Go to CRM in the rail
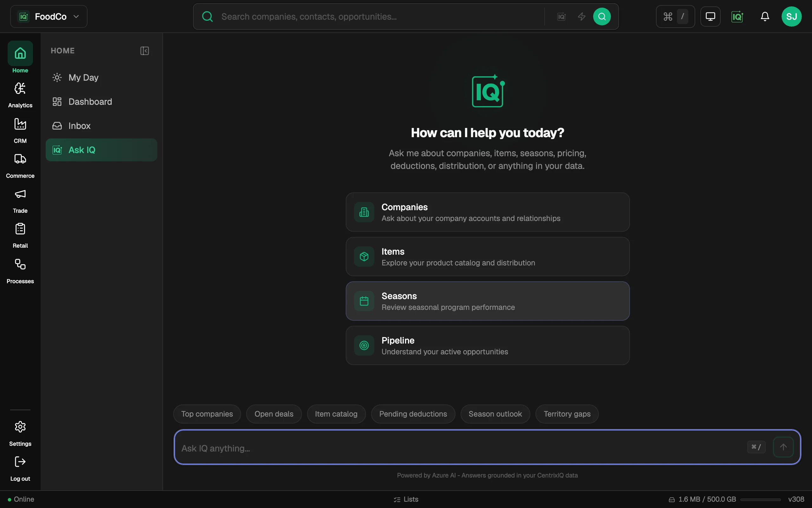 [20, 130]
